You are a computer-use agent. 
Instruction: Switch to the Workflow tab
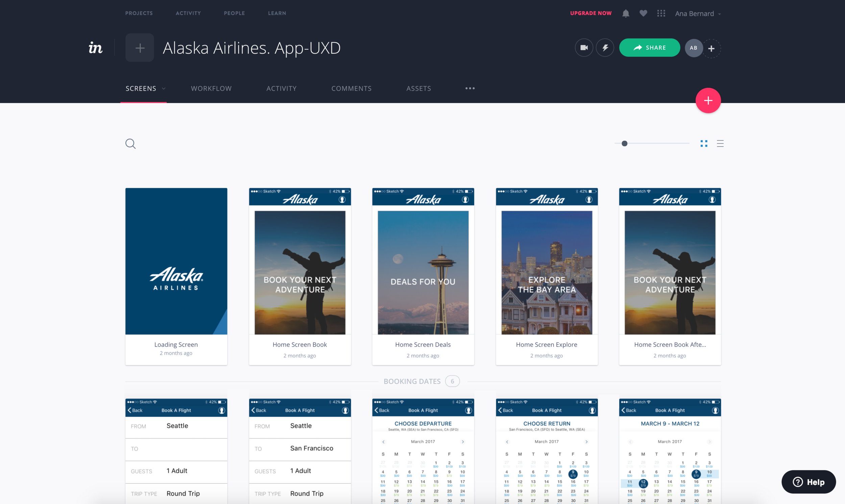coord(211,88)
